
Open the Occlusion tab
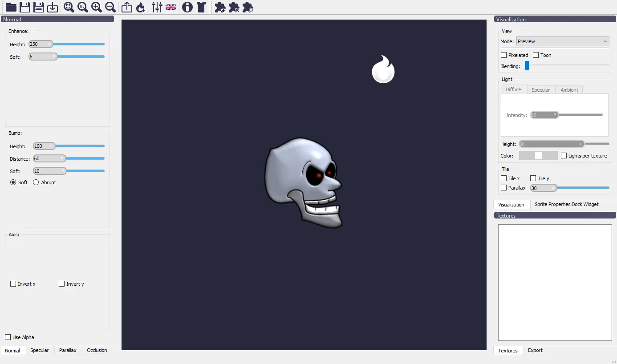coord(97,350)
